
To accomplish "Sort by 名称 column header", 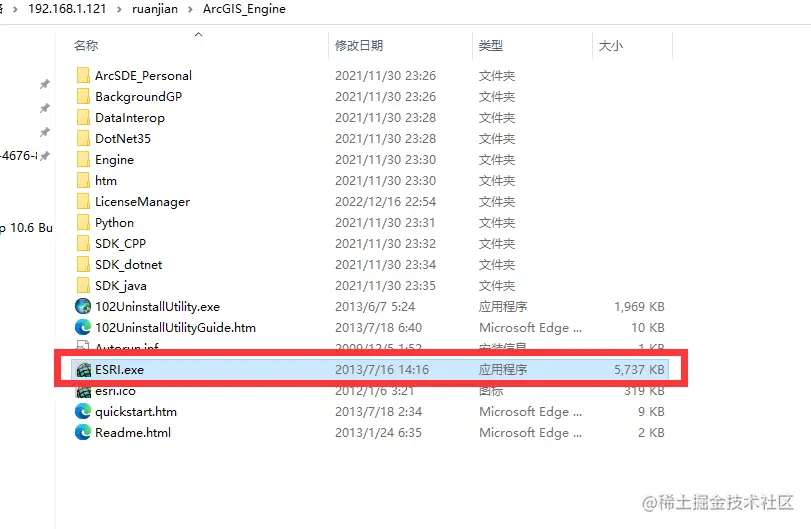I will click(x=86, y=46).
